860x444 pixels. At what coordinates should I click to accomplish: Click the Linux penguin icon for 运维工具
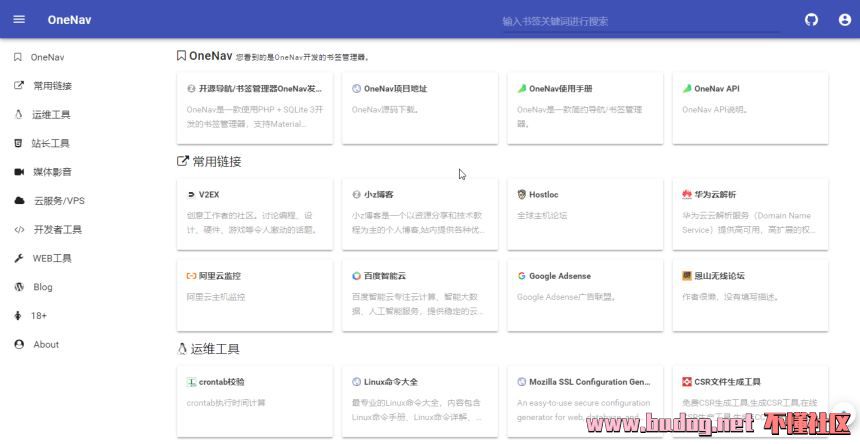(18, 115)
